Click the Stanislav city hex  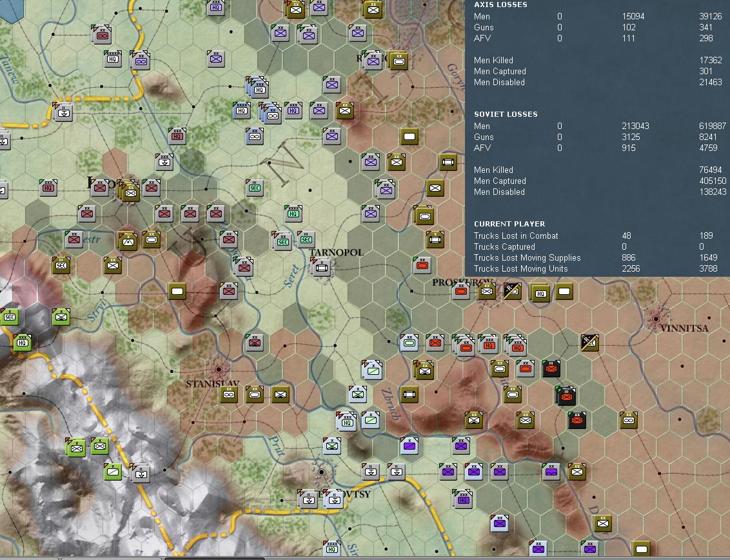[218, 370]
